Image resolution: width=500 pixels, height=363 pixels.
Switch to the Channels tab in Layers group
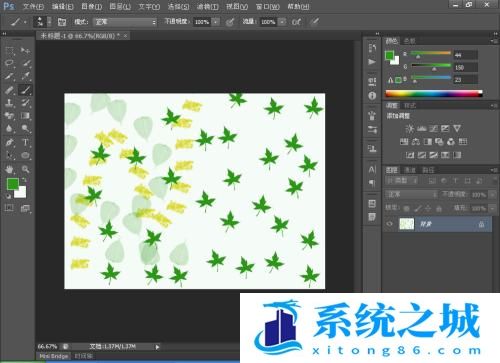coord(410,170)
